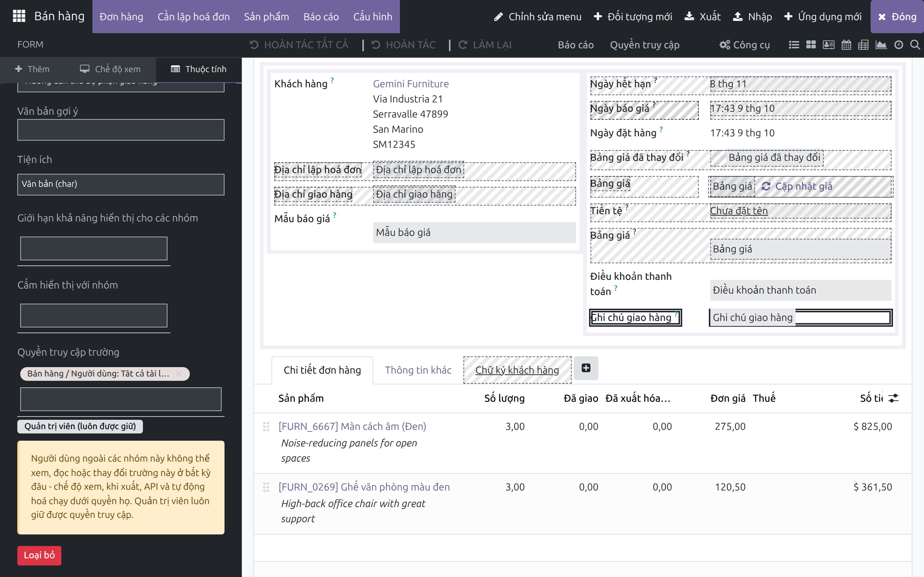
Task: Open the activity clock view icon
Action: pos(899,45)
